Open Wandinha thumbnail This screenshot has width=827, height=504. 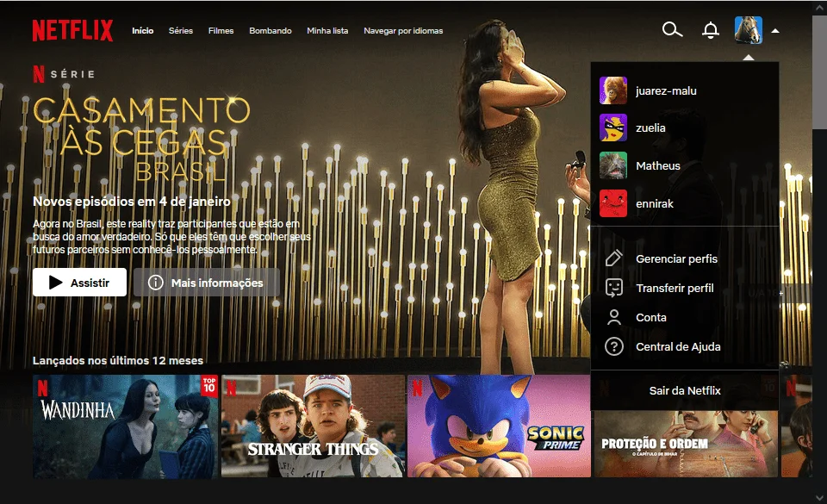(125, 426)
